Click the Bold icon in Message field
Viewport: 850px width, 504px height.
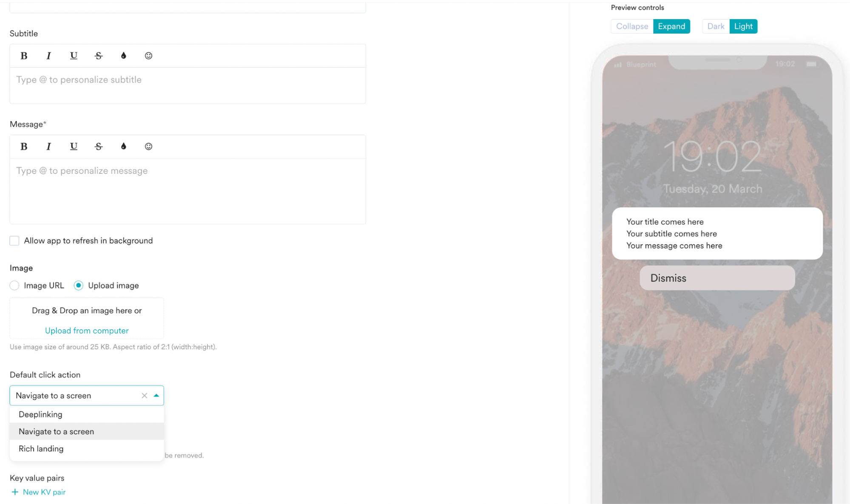pyautogui.click(x=24, y=147)
